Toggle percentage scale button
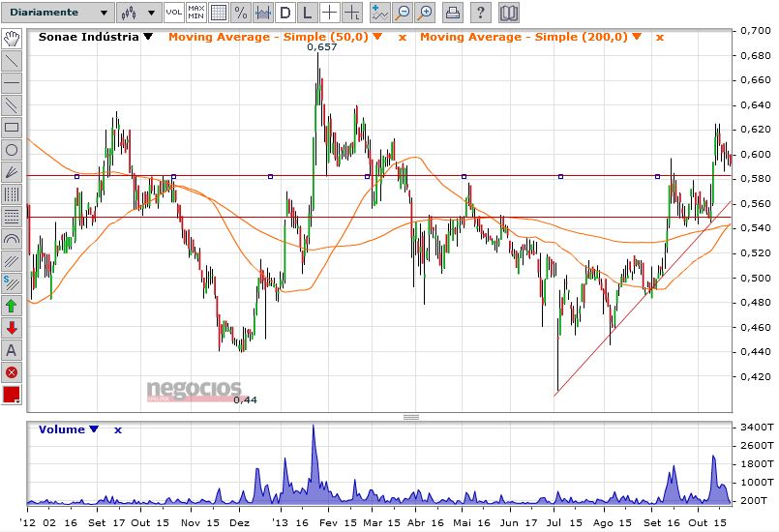779x532 pixels. tap(241, 13)
